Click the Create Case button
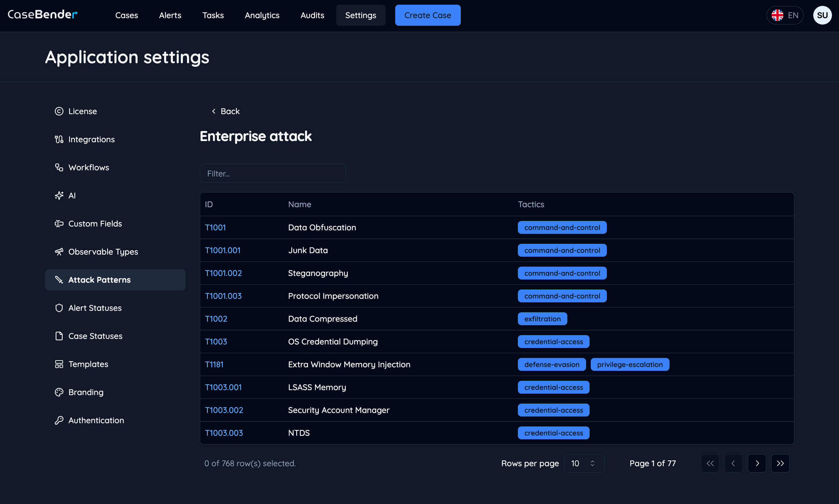Viewport: 839px width, 504px height. (x=428, y=15)
